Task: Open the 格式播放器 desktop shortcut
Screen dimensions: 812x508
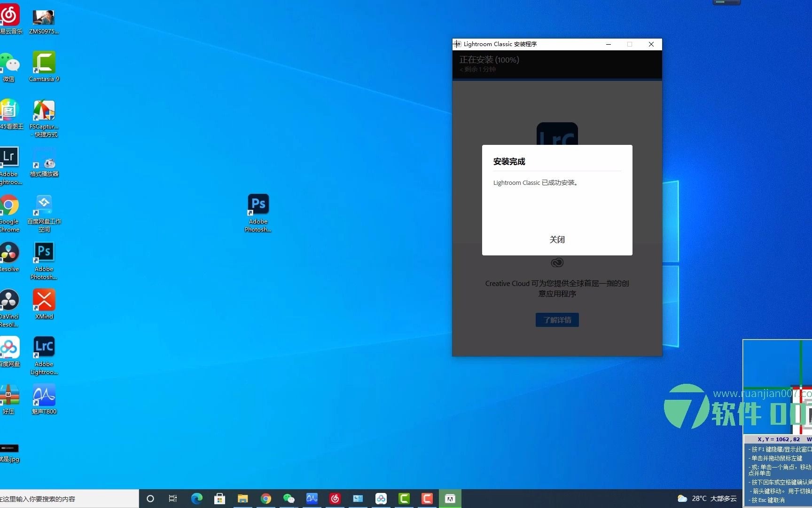Action: 44,162
